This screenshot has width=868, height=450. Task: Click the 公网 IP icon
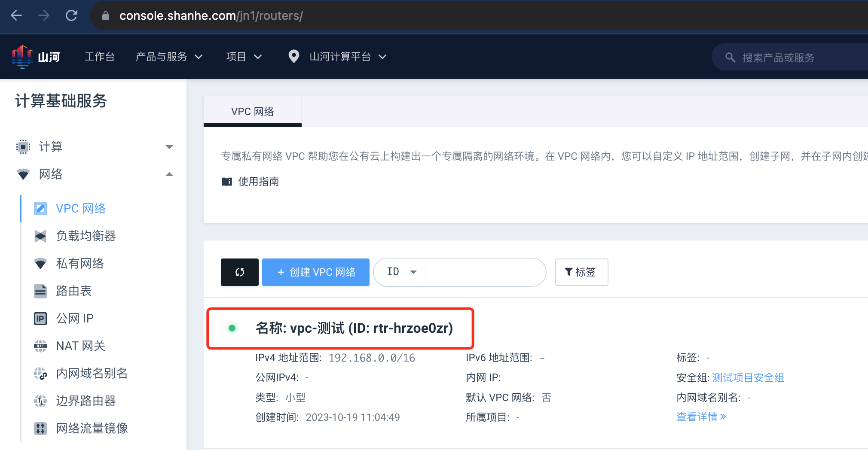pos(40,319)
